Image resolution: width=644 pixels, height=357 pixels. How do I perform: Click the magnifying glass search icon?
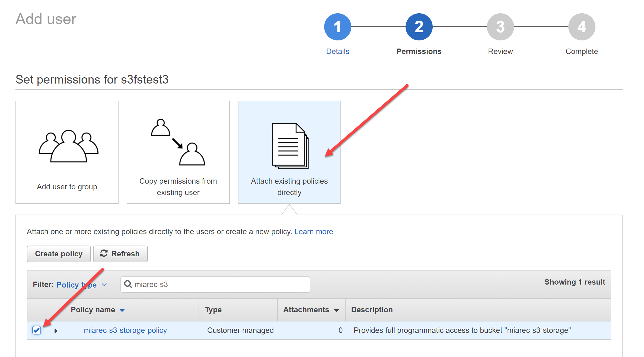click(128, 284)
